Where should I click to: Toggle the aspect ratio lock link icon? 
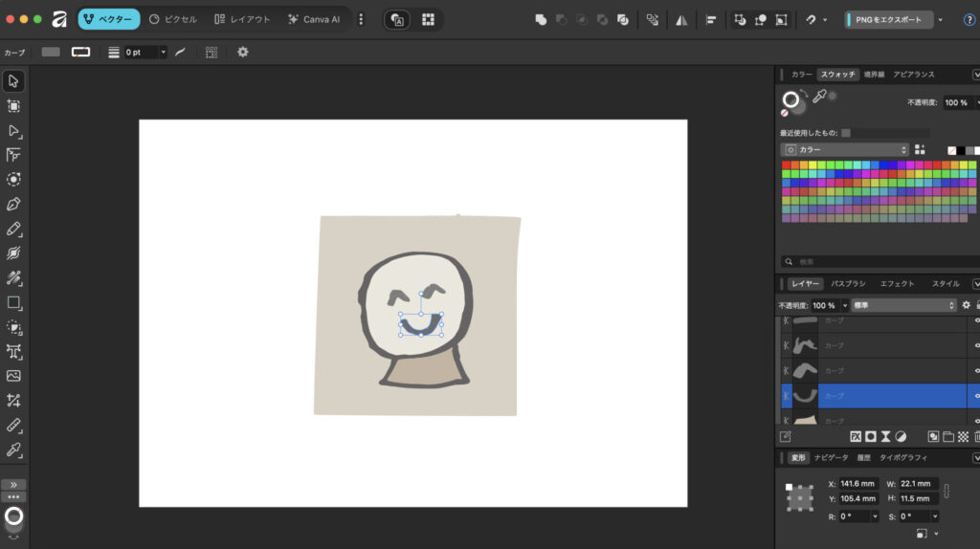[947, 491]
